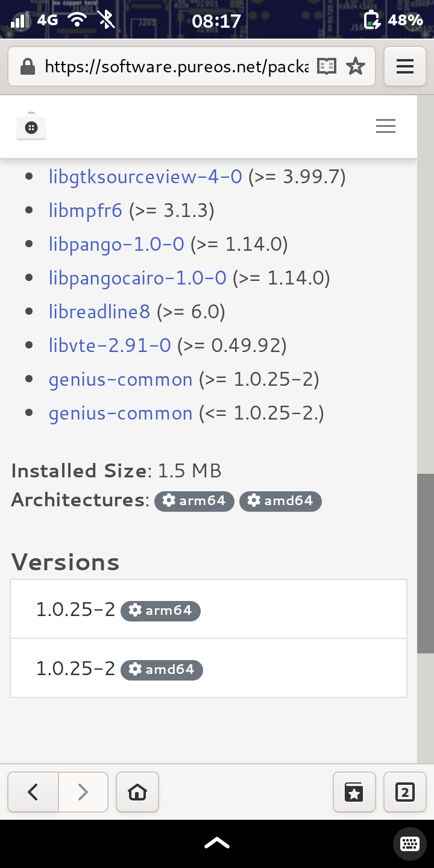This screenshot has width=434, height=868.
Task: Go forward to next page
Action: [x=83, y=792]
